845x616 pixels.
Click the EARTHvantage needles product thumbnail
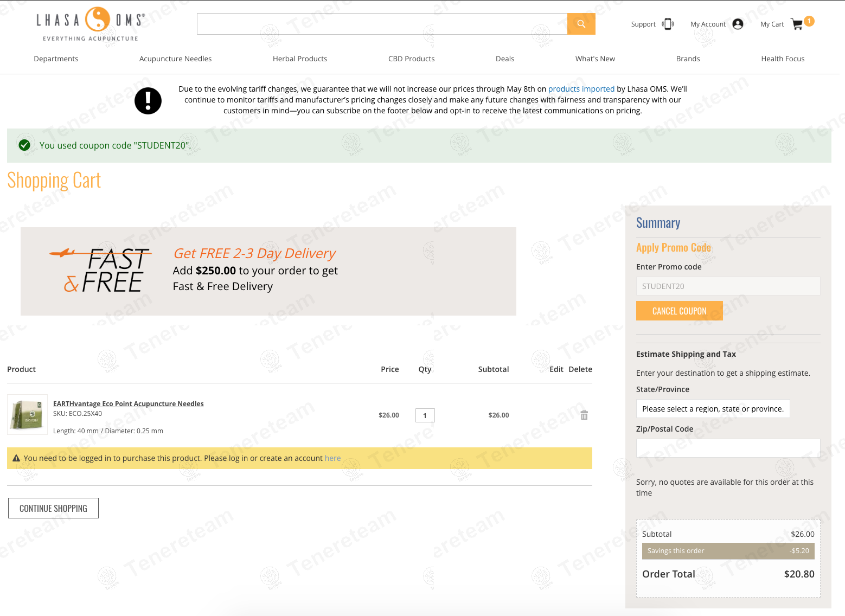28,415
